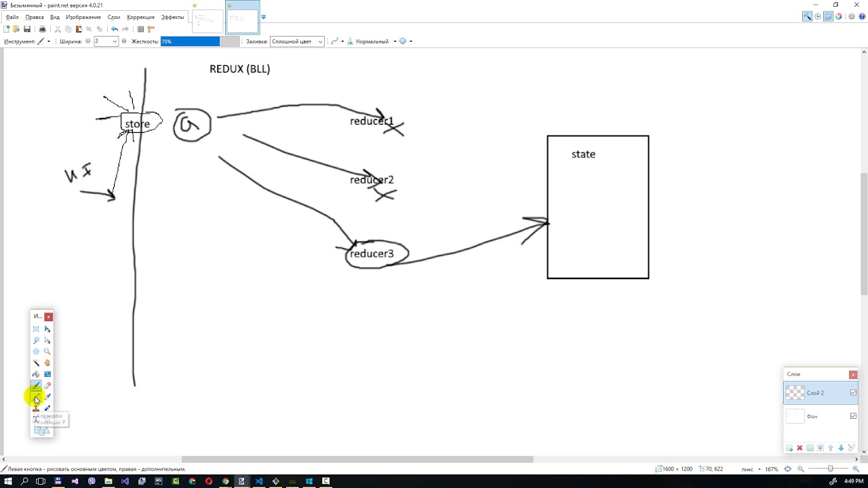868x488 pixels.
Task: Move the layer up arrow
Action: coord(831,448)
